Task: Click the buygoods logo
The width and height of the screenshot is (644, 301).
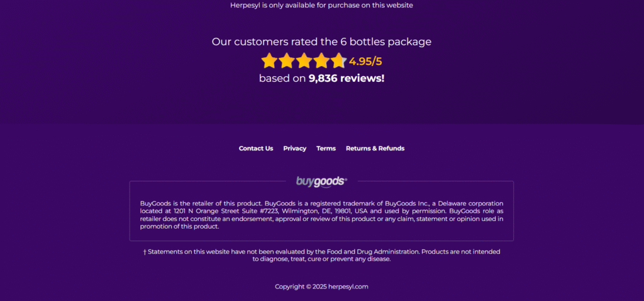Action: pos(321,182)
